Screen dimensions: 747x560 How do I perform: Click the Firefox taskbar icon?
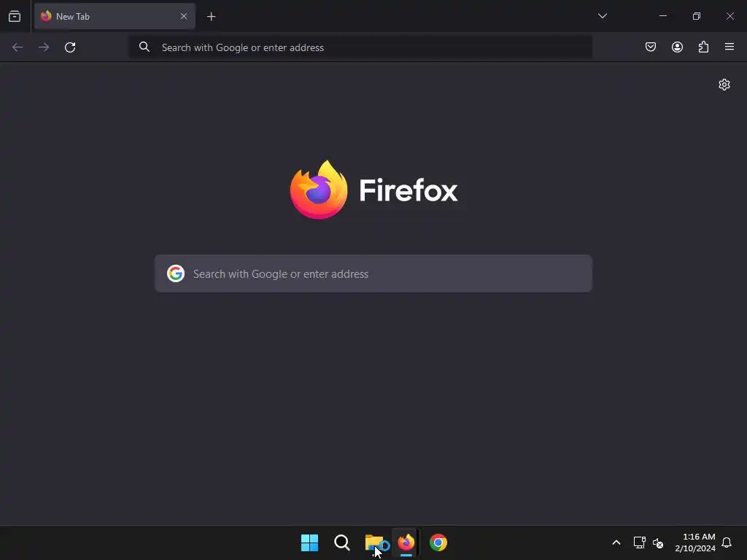tap(406, 542)
